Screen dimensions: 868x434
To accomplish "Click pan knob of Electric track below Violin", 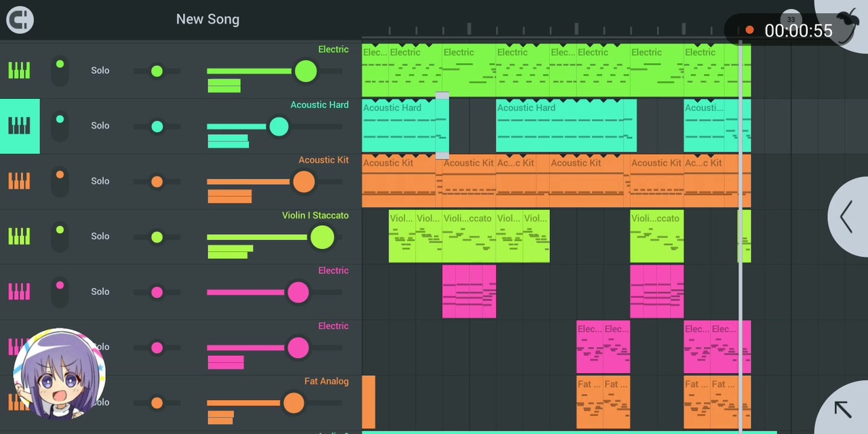I will coord(157,292).
